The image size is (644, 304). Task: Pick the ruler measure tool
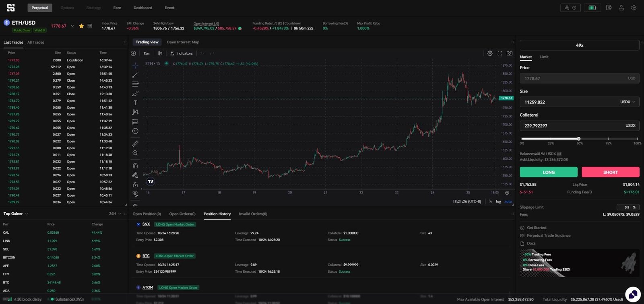pyautogui.click(x=135, y=144)
